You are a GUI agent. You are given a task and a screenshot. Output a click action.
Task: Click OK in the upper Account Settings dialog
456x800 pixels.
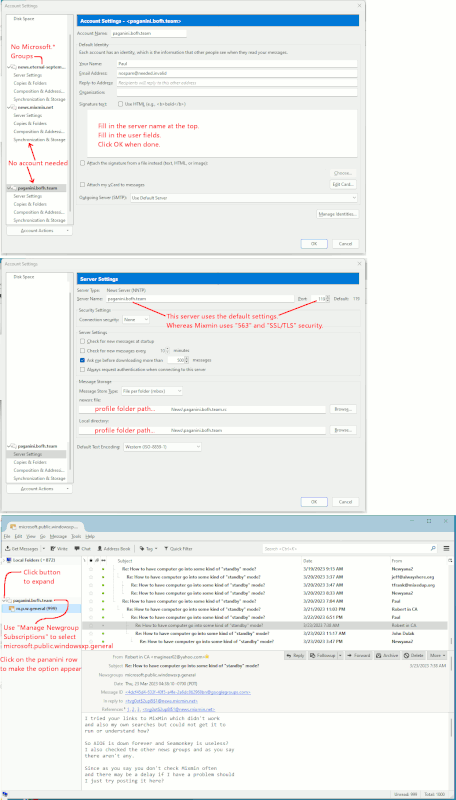314,243
